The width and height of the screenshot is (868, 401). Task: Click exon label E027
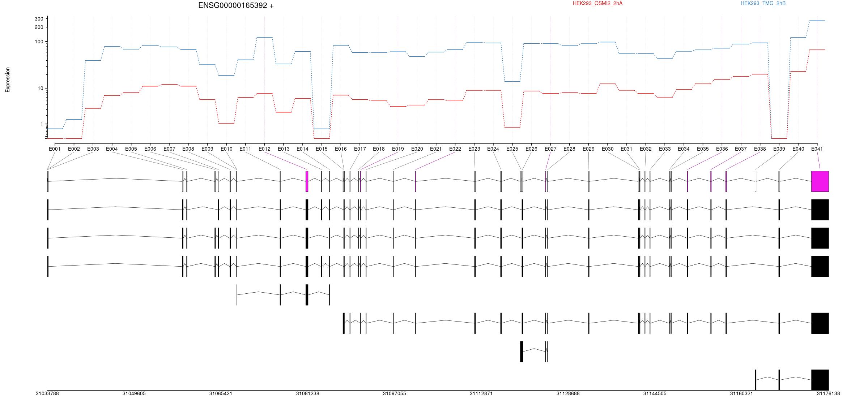click(x=550, y=149)
